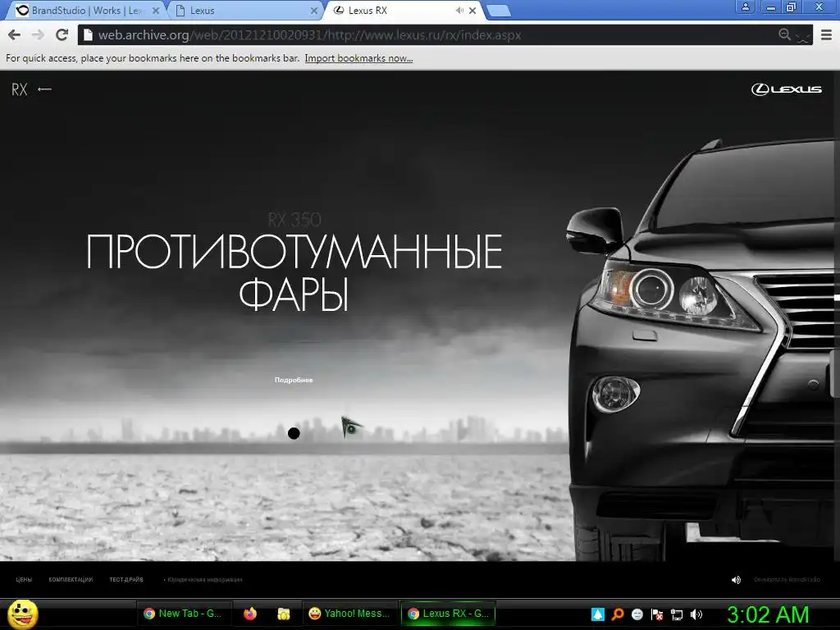
Task: Click the black dot hotspot on the skyline
Action: (294, 433)
